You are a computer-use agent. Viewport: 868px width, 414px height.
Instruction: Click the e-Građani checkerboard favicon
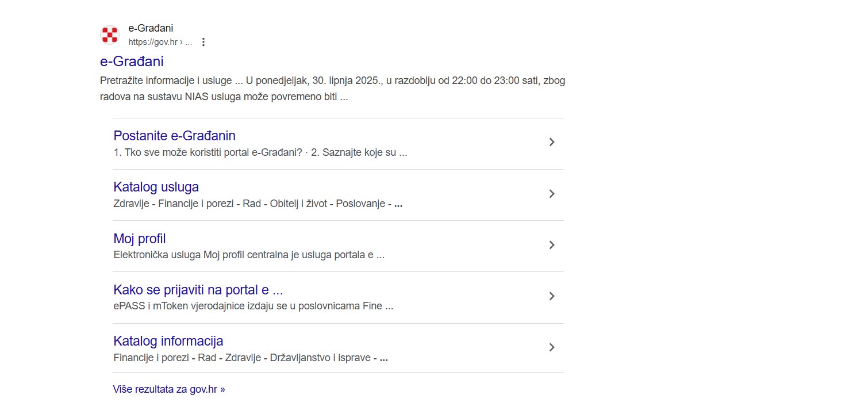[x=109, y=35]
